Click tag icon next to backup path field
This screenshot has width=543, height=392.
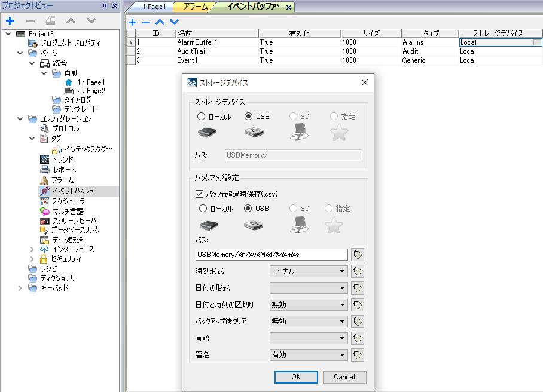click(358, 255)
